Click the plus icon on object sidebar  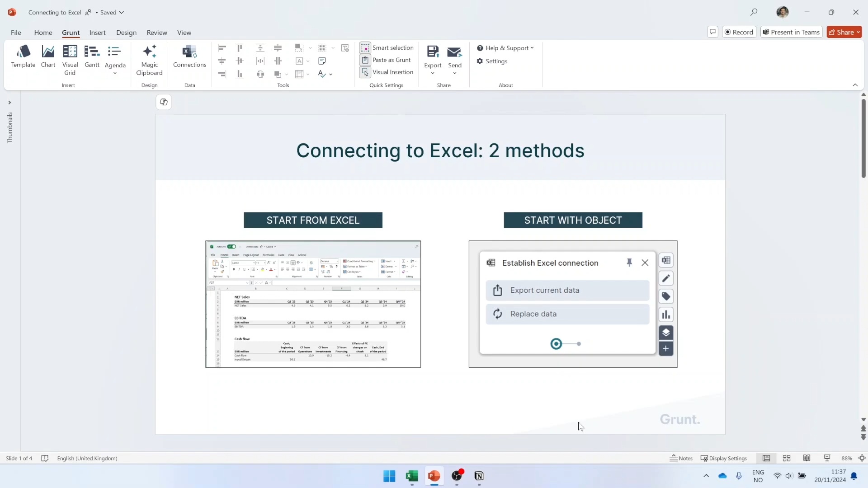[x=666, y=349]
